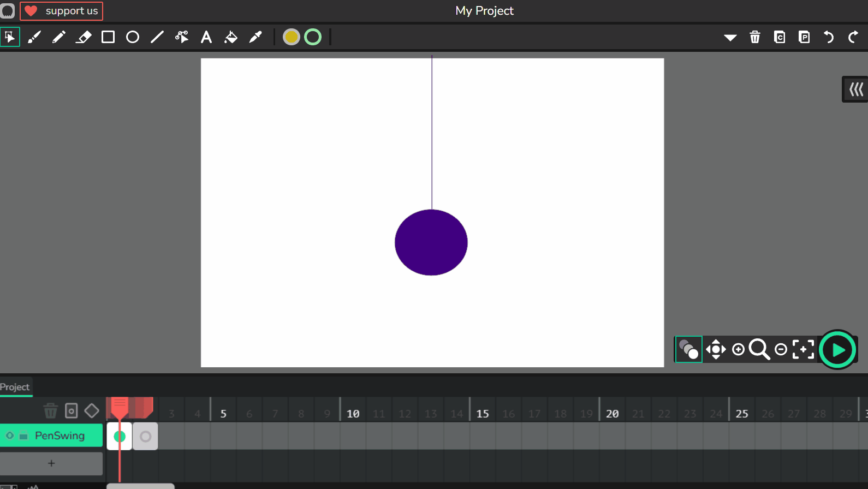Select the second empty PenSwing frame
Image resolution: width=868 pixels, height=489 pixels.
pyautogui.click(x=145, y=436)
